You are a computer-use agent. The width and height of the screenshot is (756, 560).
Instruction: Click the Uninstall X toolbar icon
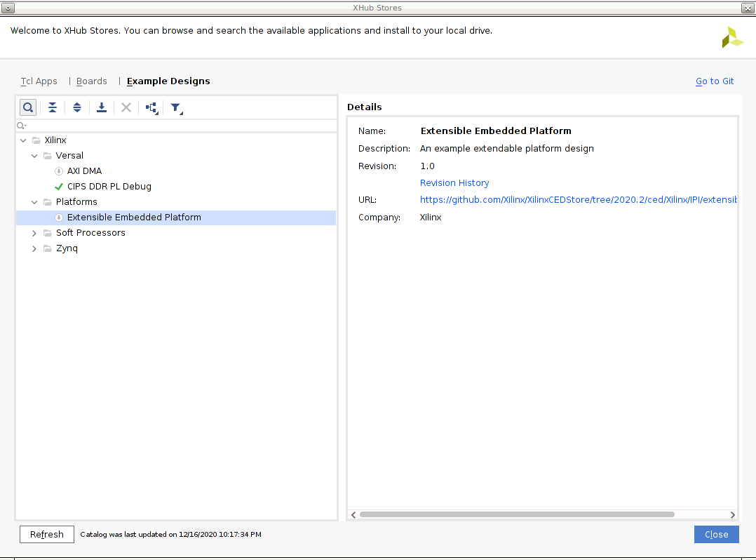126,107
